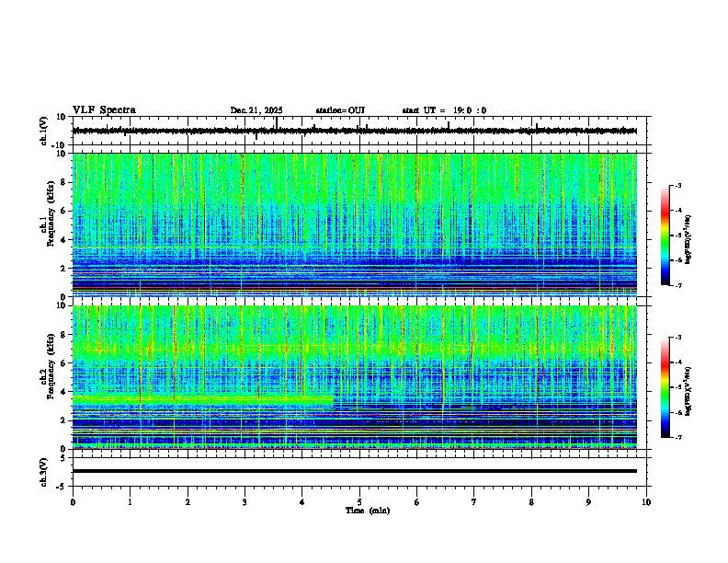728x563 pixels.
Task: Click the ch.1 voltage waveform trace
Action: pos(355,131)
